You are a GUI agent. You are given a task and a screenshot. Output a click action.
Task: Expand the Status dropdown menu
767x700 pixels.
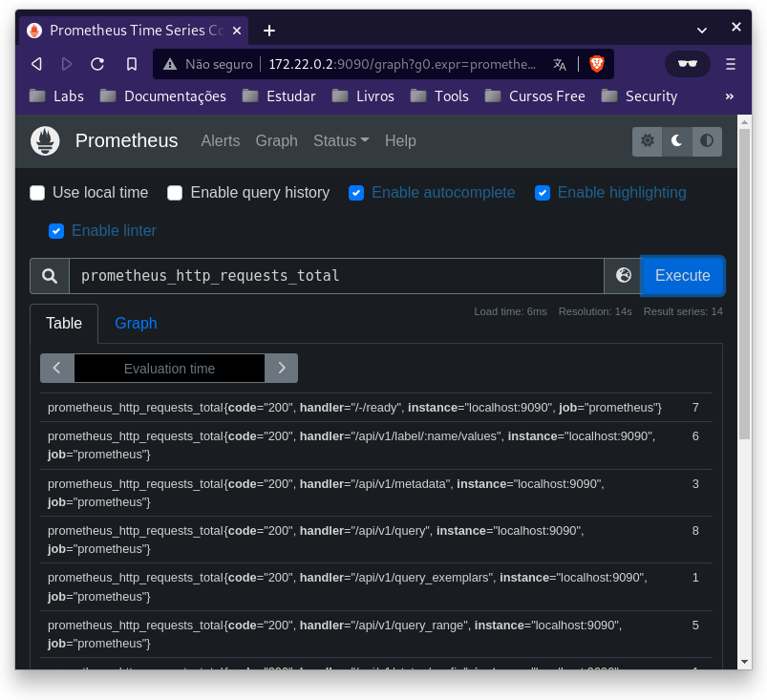[x=341, y=141]
